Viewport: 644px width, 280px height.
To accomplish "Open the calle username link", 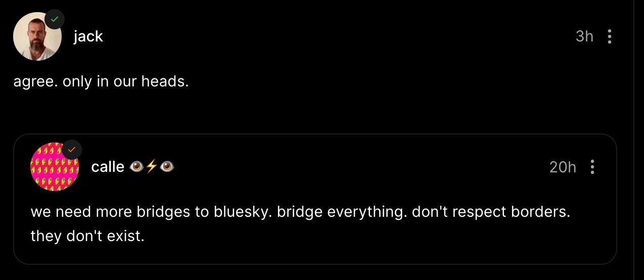I will (x=108, y=167).
